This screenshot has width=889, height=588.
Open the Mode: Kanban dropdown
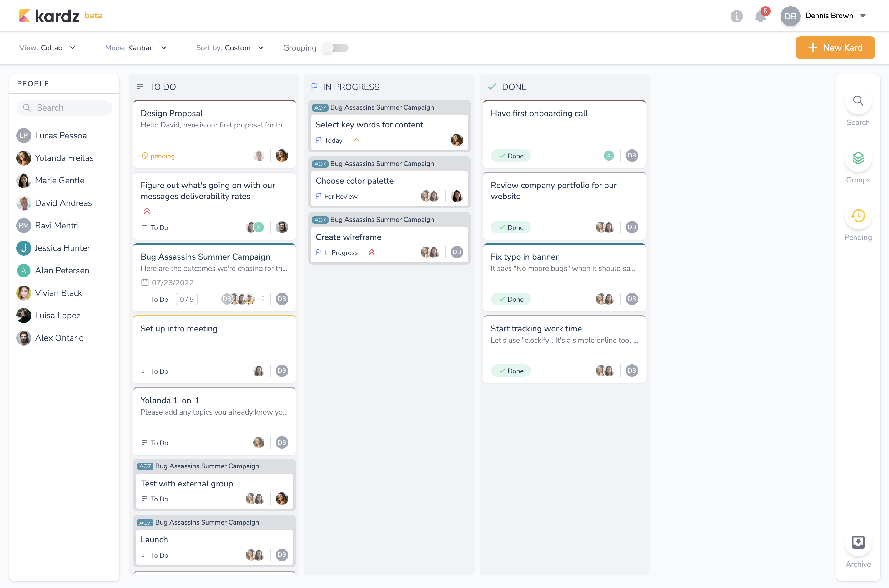coord(136,47)
